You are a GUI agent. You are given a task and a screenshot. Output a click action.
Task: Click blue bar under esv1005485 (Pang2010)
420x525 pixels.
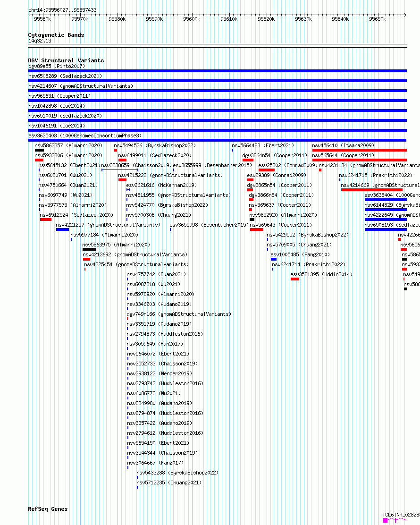[274, 260]
